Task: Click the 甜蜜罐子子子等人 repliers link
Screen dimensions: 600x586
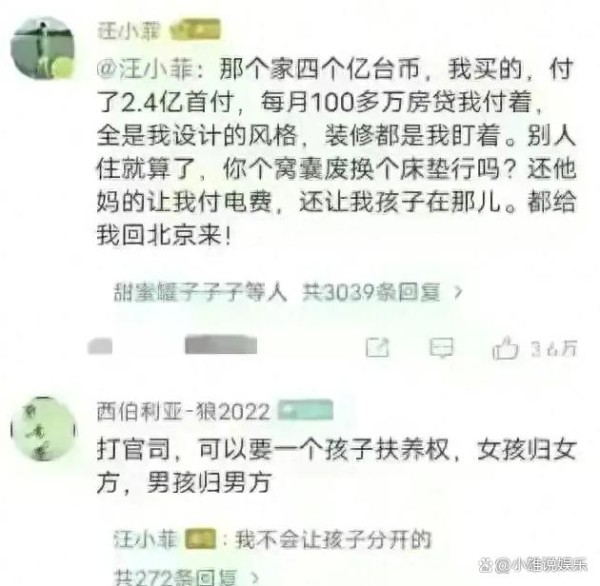Action: pyautogui.click(x=200, y=292)
